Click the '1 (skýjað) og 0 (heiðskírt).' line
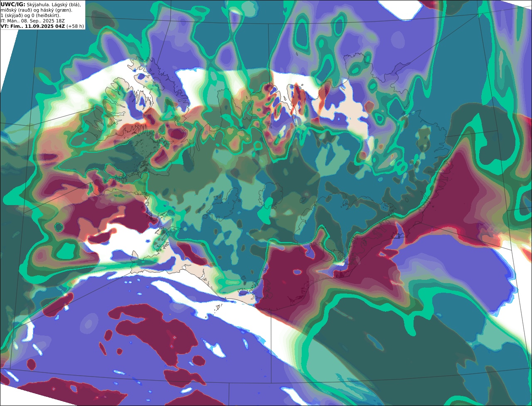Screen dimensions: 532x406 pos(30,15)
